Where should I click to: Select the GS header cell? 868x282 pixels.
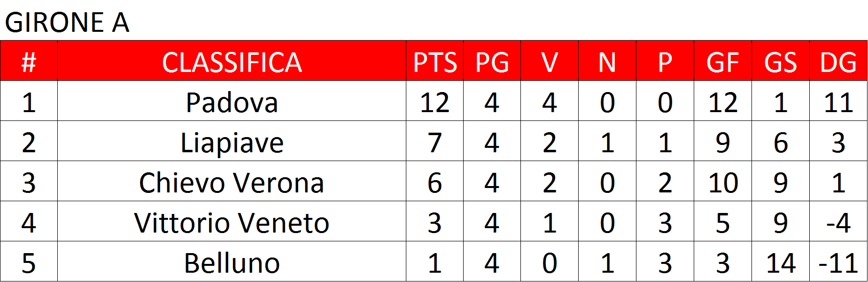(x=780, y=61)
